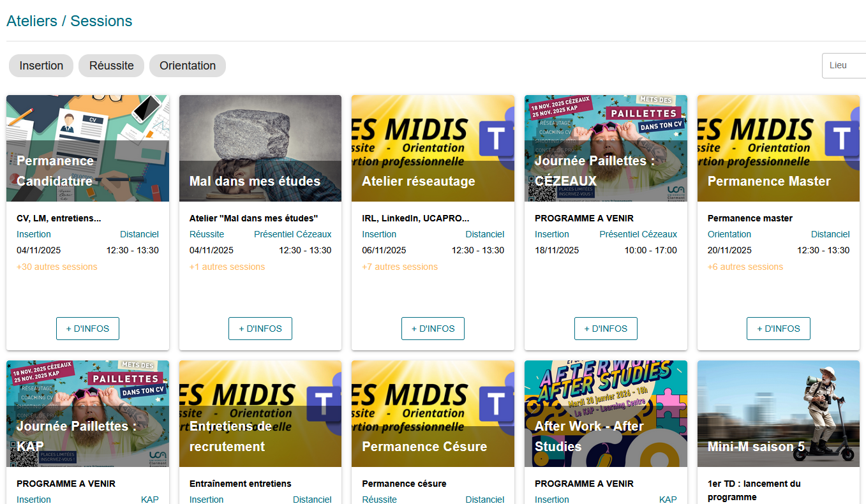This screenshot has width=866, height=504.
Task: Expand +30 autres sessions link
Action: [57, 267]
